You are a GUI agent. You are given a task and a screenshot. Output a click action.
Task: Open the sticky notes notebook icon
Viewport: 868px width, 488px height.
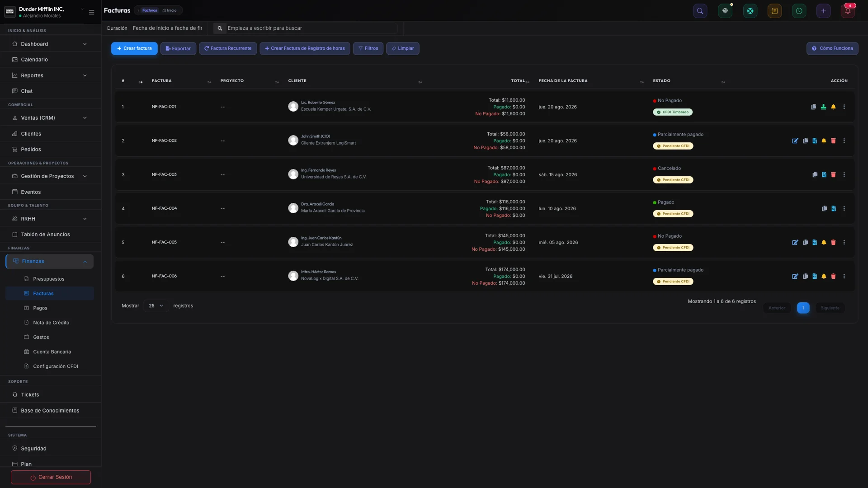[774, 11]
